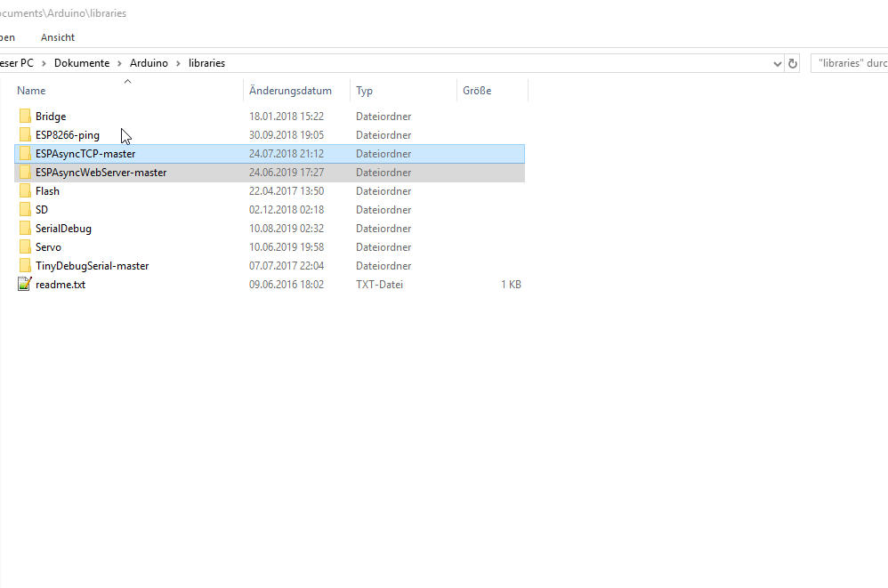
Task: Expand the chevron after Dokumente breadcrumb
Action: click(x=119, y=63)
